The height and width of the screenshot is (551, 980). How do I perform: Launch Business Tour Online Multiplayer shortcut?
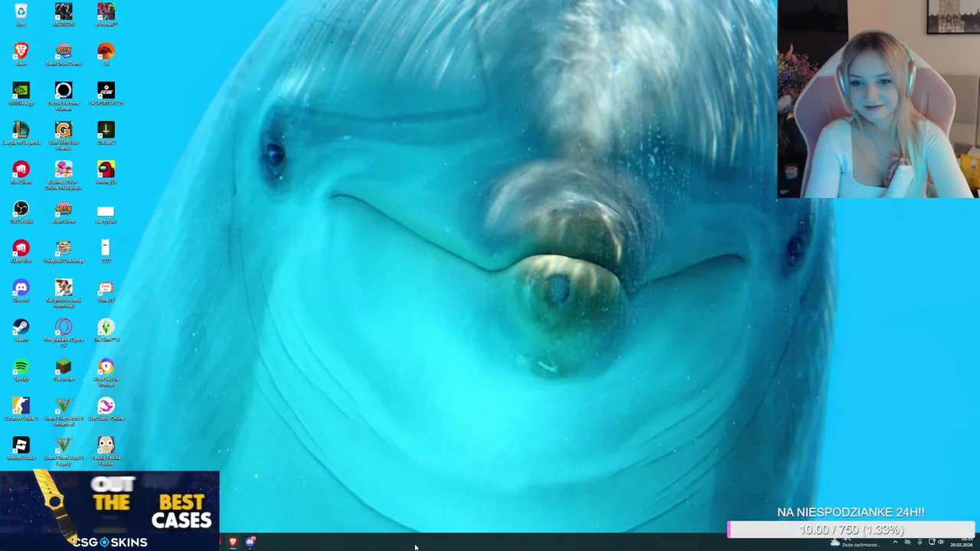click(x=64, y=174)
